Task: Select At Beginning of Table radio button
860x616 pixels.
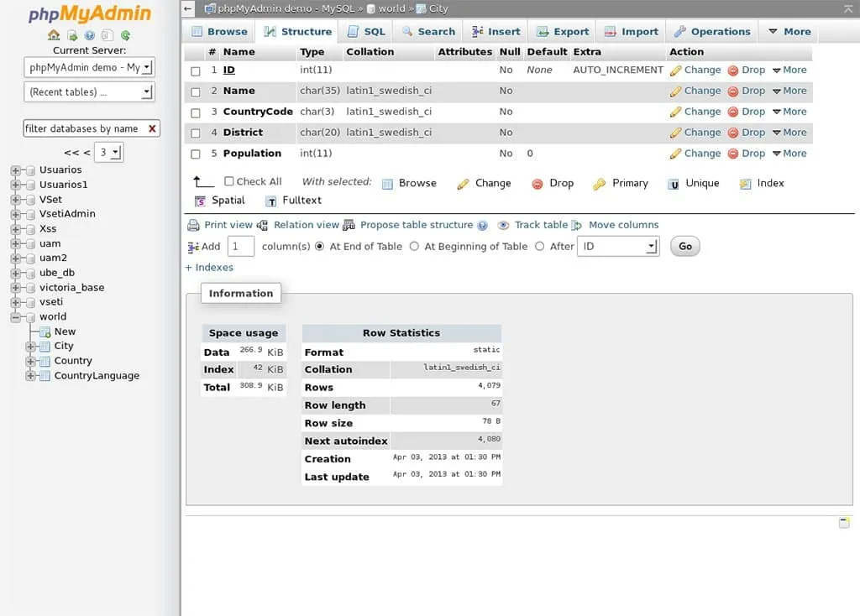Action: point(414,246)
